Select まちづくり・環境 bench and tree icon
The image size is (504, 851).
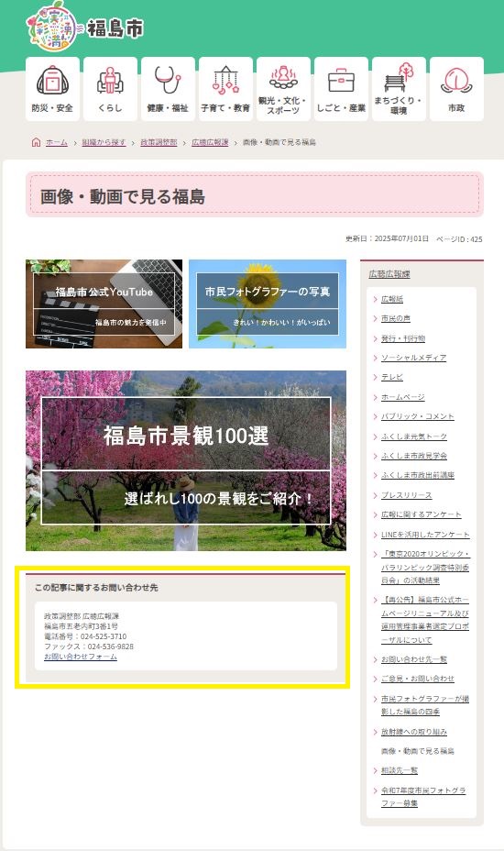pyautogui.click(x=399, y=89)
